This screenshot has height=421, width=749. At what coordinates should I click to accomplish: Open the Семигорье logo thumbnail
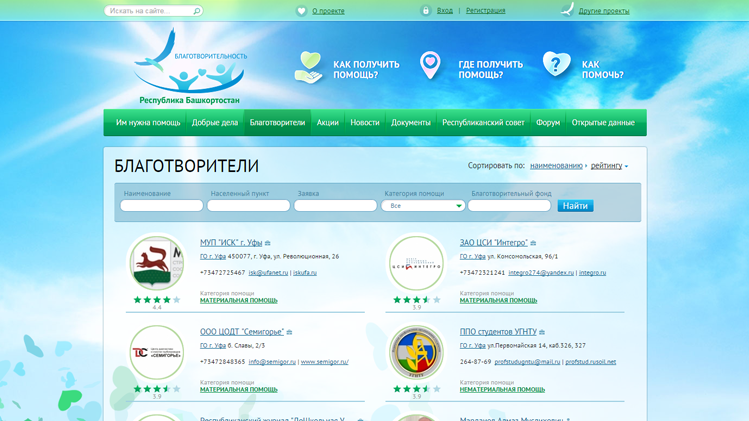click(157, 353)
